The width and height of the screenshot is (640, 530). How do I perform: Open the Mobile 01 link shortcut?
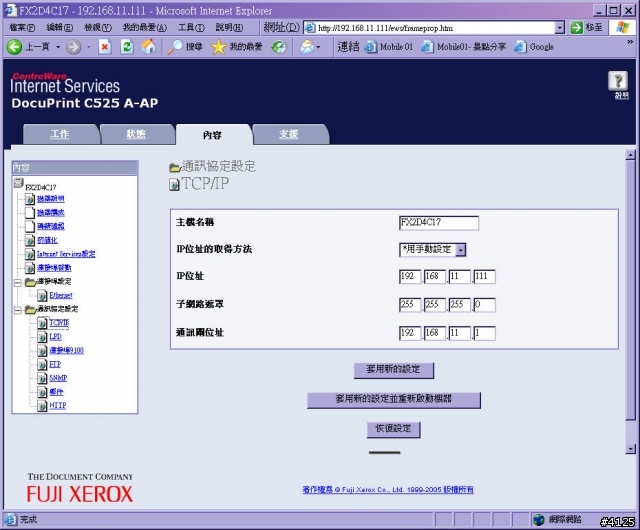[389, 47]
